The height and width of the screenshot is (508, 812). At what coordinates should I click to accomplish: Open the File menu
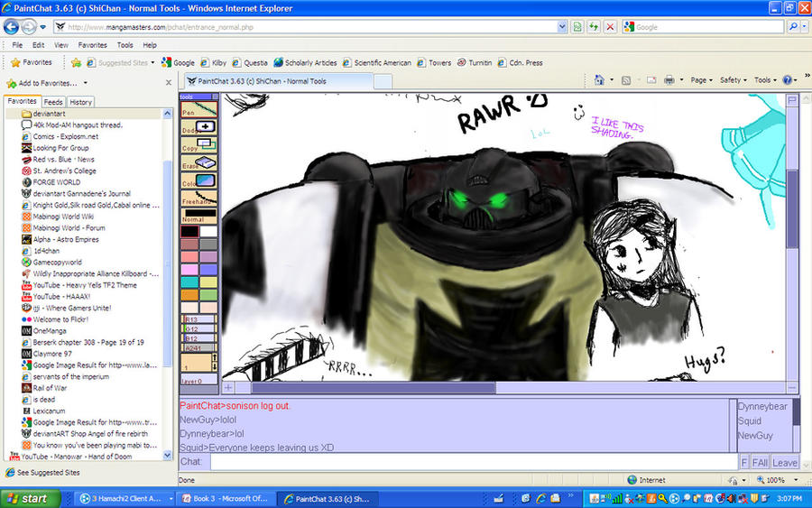click(x=17, y=45)
